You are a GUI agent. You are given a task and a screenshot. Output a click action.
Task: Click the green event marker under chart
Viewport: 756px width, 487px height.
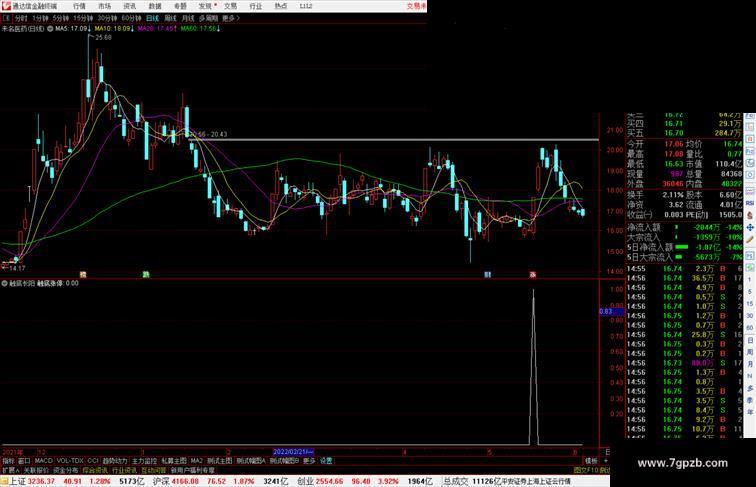[x=146, y=275]
